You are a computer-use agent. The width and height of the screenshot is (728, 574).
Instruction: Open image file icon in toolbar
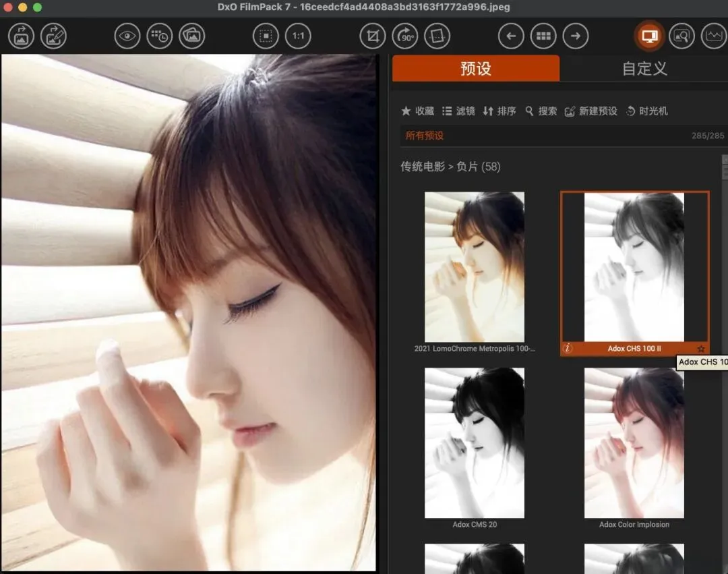[x=22, y=36]
